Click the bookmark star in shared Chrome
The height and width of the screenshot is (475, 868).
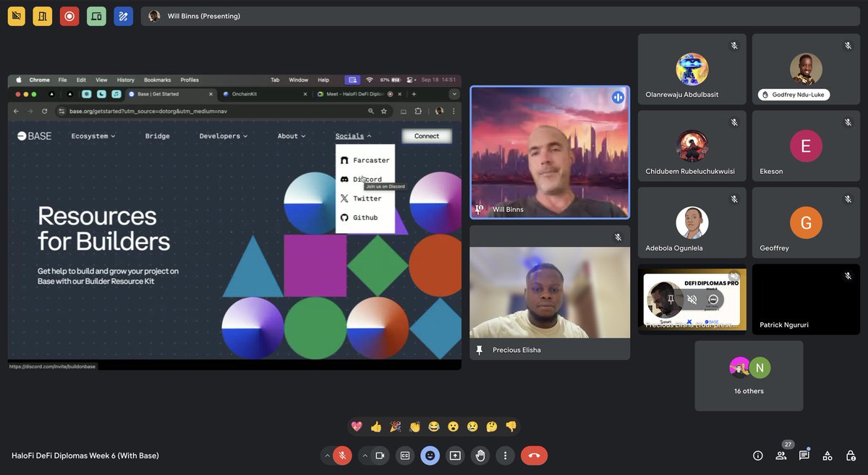click(x=384, y=112)
